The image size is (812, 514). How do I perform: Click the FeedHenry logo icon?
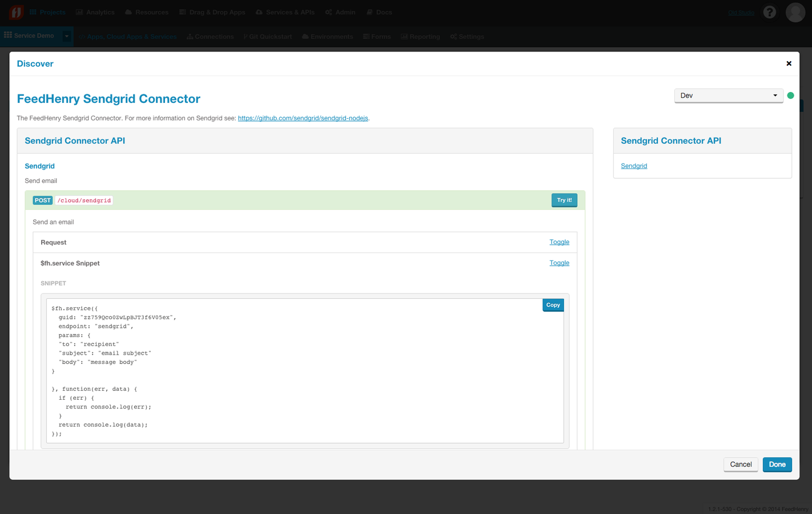(x=16, y=12)
